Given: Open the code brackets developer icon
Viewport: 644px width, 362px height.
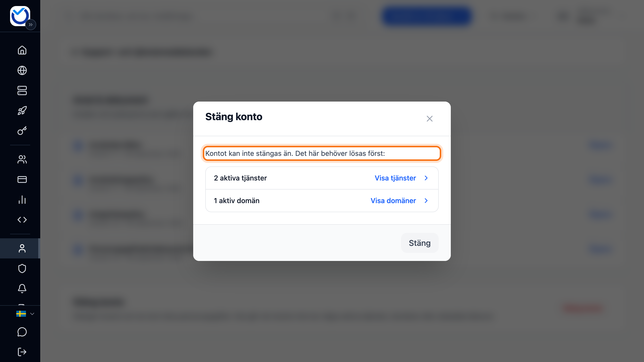Looking at the screenshot, I should tap(22, 220).
